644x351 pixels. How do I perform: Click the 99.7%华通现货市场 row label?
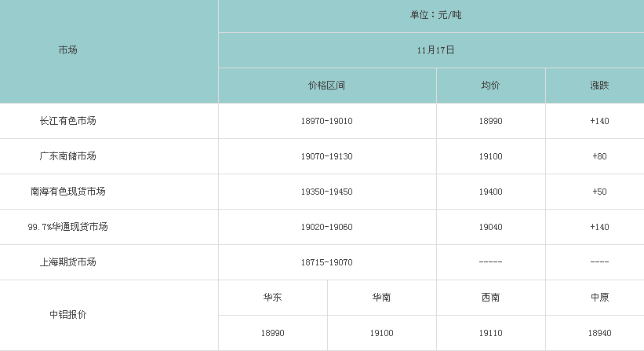click(x=67, y=227)
